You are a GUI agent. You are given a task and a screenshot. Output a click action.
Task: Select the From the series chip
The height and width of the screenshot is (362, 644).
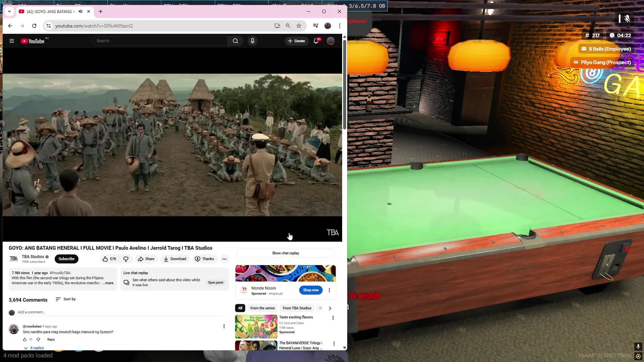pos(262,308)
